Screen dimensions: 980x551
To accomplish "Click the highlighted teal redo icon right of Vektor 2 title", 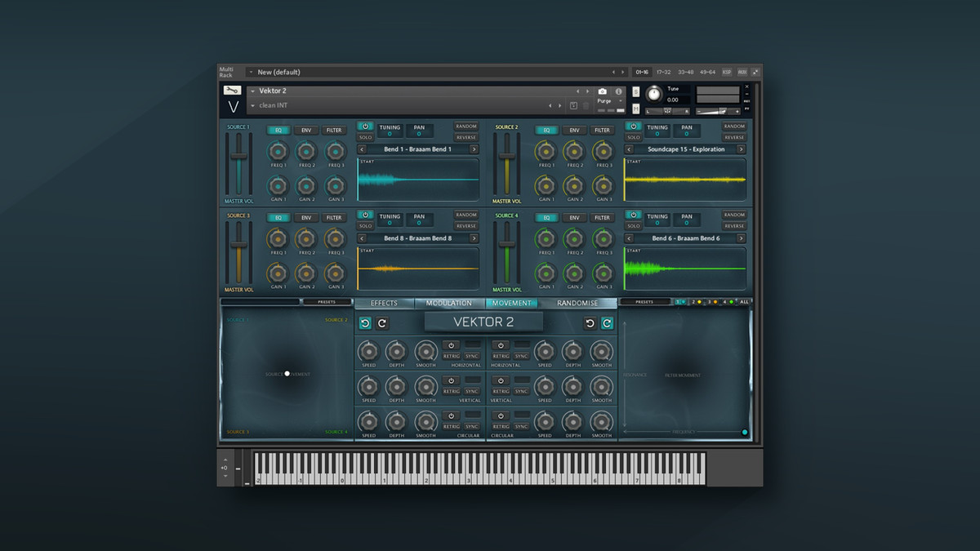I will [x=607, y=323].
